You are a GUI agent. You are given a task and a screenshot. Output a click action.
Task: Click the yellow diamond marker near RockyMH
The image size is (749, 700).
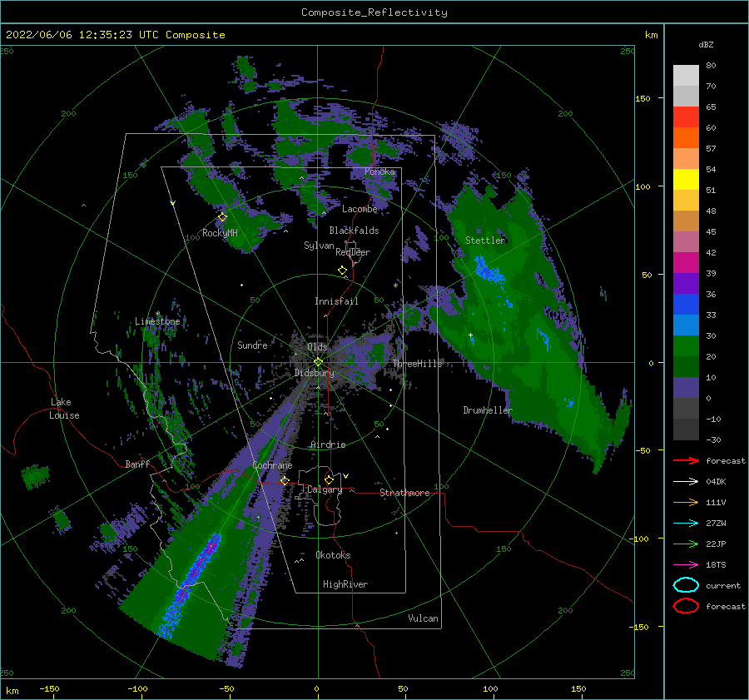click(222, 217)
